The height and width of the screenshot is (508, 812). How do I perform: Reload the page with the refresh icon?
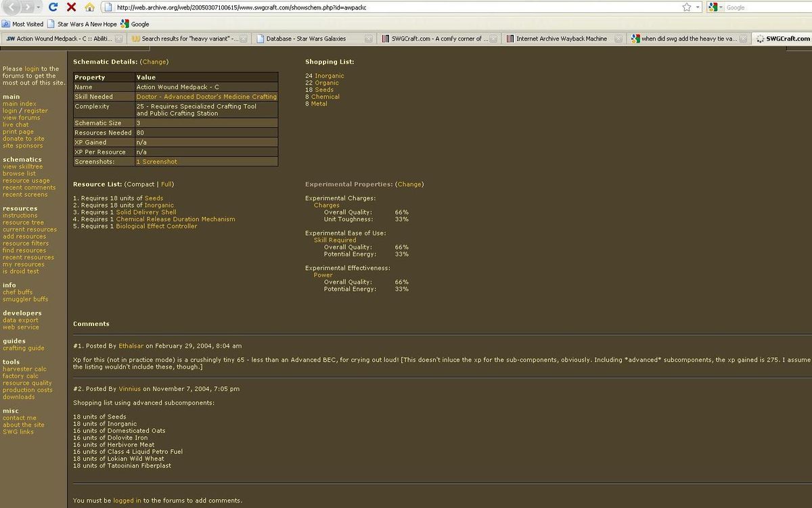(53, 7)
